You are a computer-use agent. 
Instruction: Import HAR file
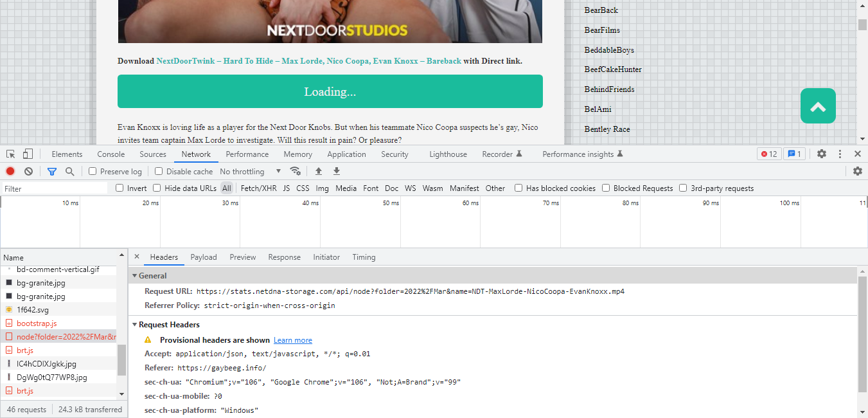pos(318,171)
